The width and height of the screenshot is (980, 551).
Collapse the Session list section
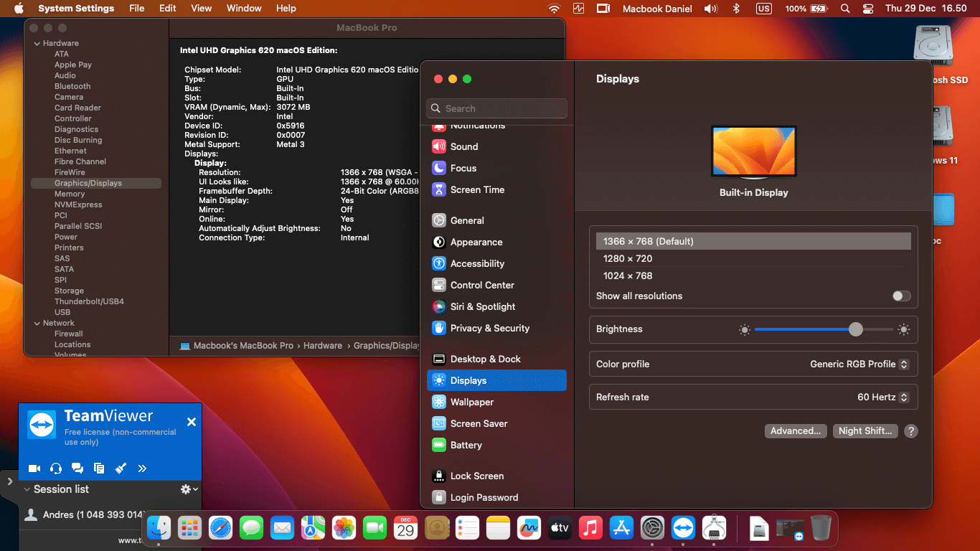point(27,489)
